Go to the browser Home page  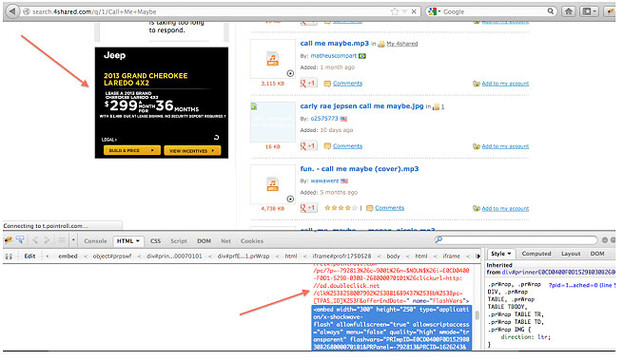click(x=569, y=12)
